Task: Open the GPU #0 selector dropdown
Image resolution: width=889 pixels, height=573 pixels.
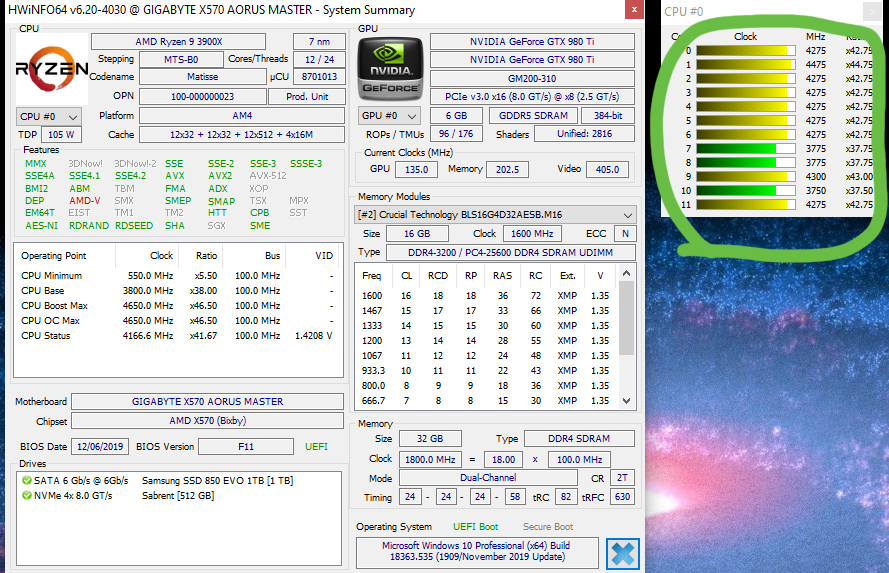Action: click(x=390, y=116)
